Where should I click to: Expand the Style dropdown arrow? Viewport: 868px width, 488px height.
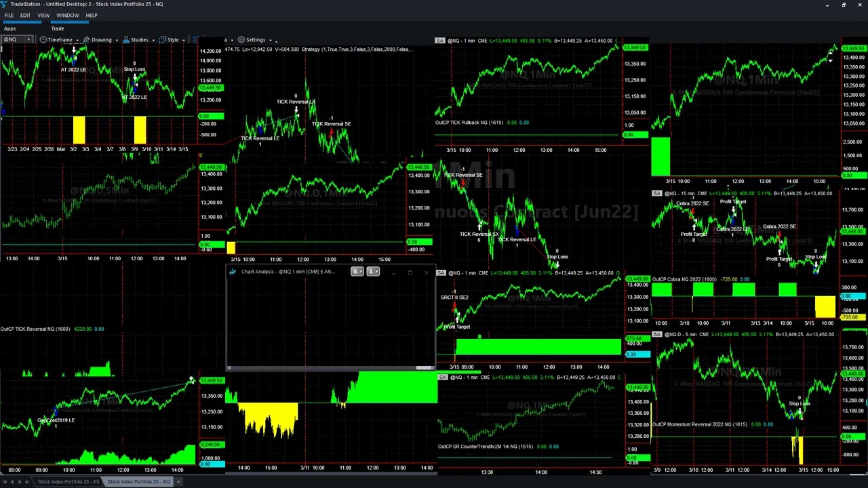184,40
